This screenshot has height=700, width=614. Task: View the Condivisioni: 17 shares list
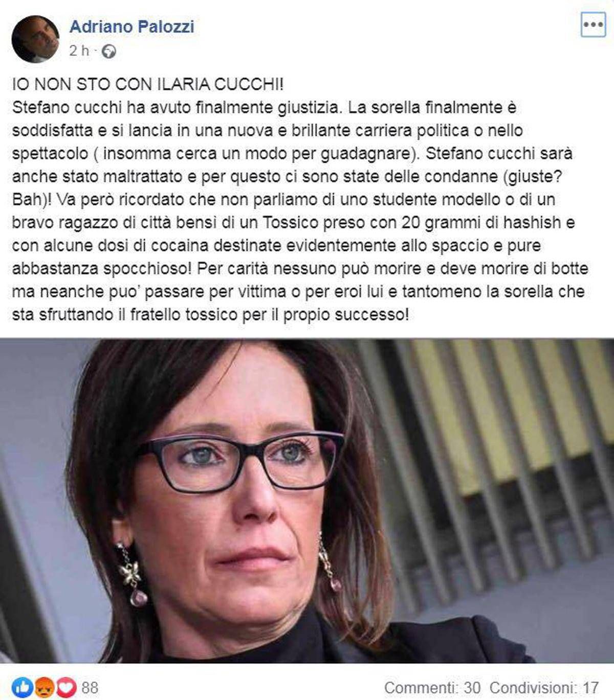pos(544,688)
